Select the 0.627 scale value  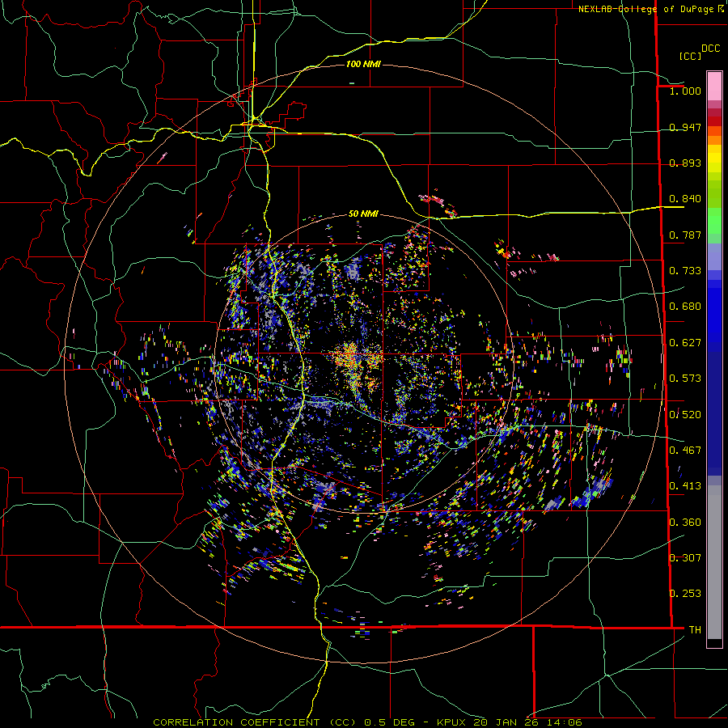pyautogui.click(x=685, y=343)
